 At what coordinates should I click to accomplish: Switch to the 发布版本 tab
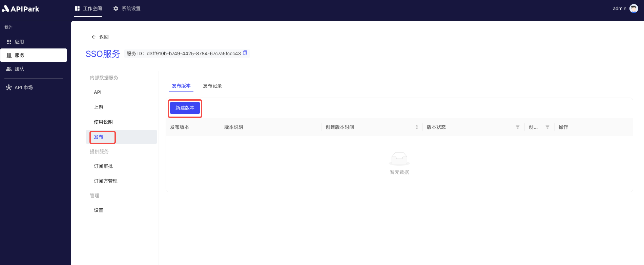point(181,86)
